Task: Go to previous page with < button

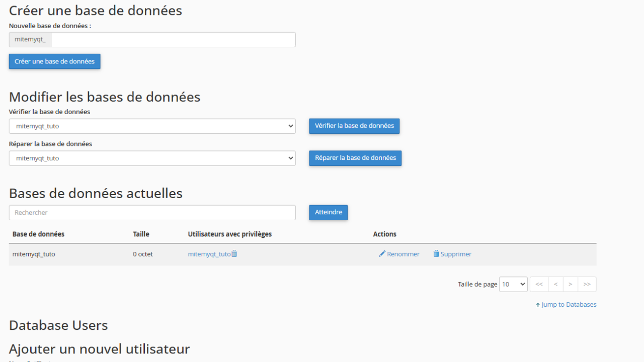Action: click(555, 284)
